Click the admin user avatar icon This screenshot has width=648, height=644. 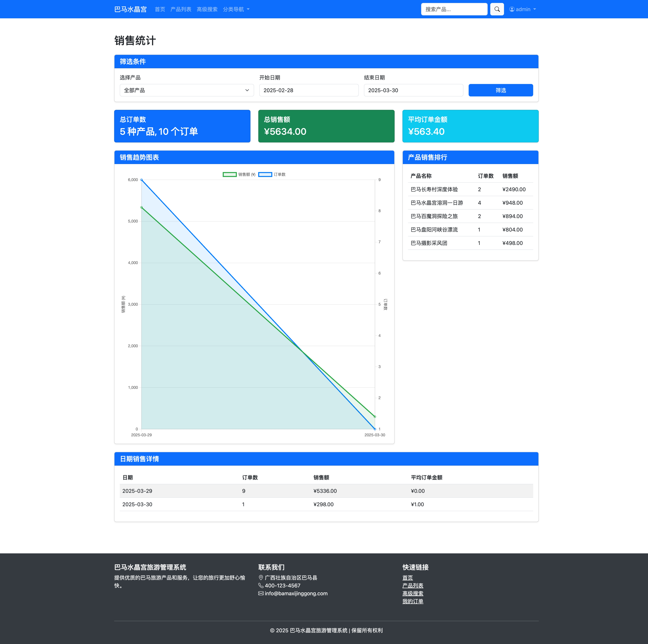tap(511, 9)
